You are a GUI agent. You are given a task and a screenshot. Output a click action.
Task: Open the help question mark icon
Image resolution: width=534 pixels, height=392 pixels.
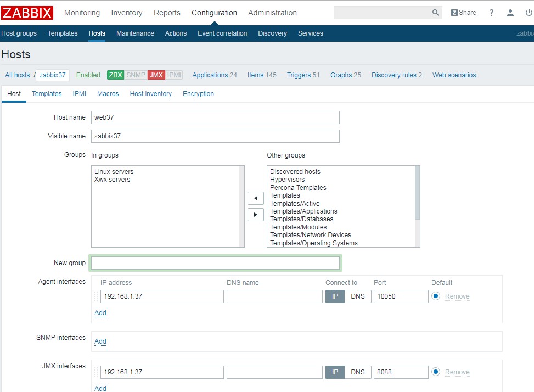coord(491,13)
